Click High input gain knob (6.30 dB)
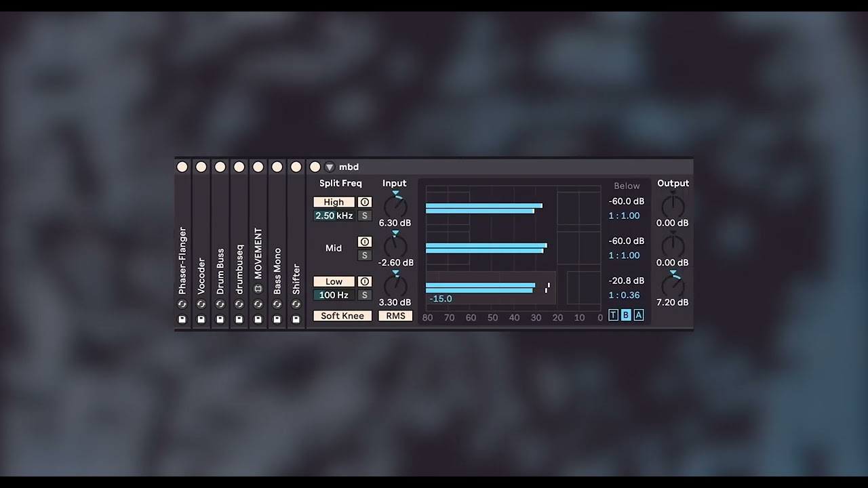 [x=395, y=207]
